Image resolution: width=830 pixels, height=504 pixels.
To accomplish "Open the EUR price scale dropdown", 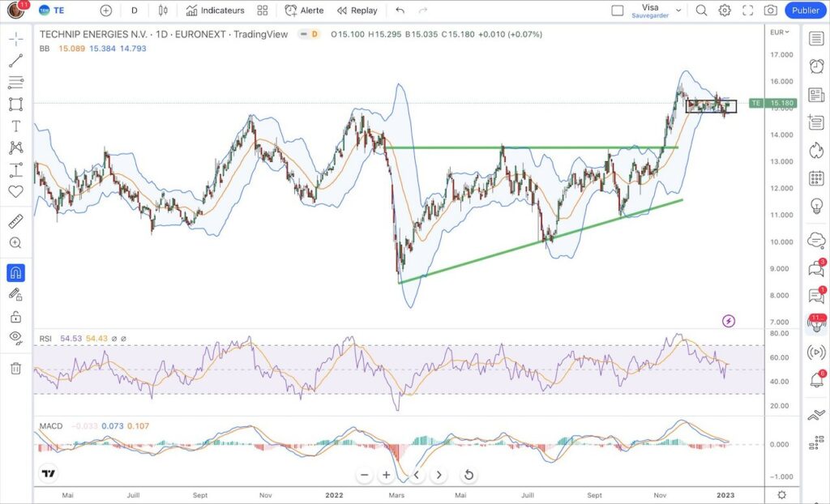I will [x=777, y=32].
